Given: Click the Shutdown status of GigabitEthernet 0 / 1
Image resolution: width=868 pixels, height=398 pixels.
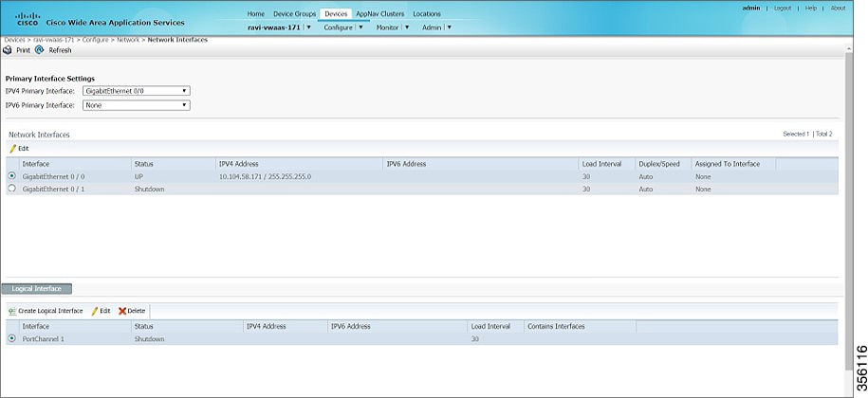Looking at the screenshot, I should (x=149, y=190).
